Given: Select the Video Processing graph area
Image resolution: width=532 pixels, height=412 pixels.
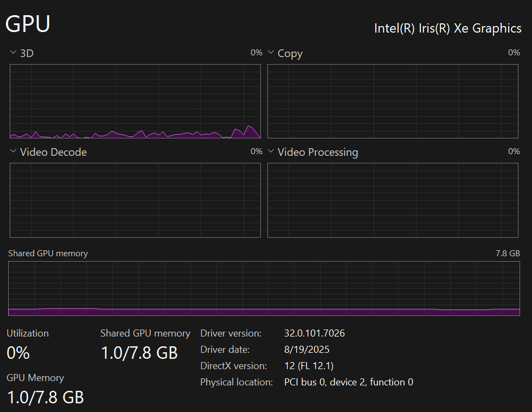Looking at the screenshot, I should coord(393,200).
